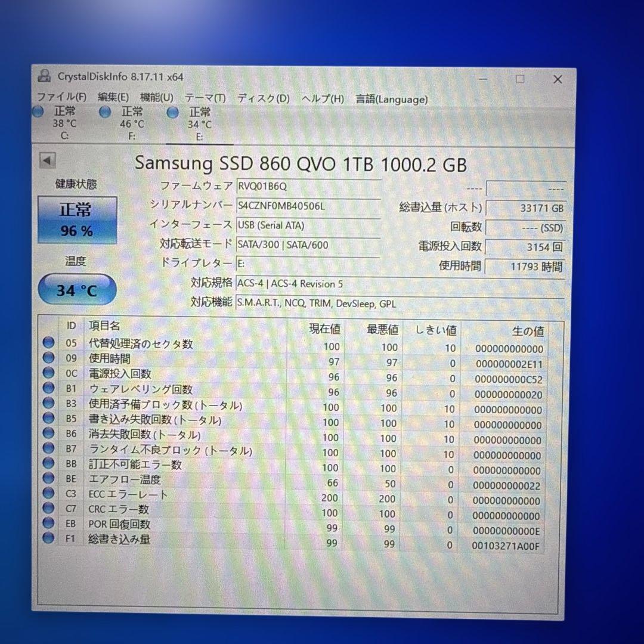
Task: Click status icon for ID B1 row
Action: coord(48,388)
